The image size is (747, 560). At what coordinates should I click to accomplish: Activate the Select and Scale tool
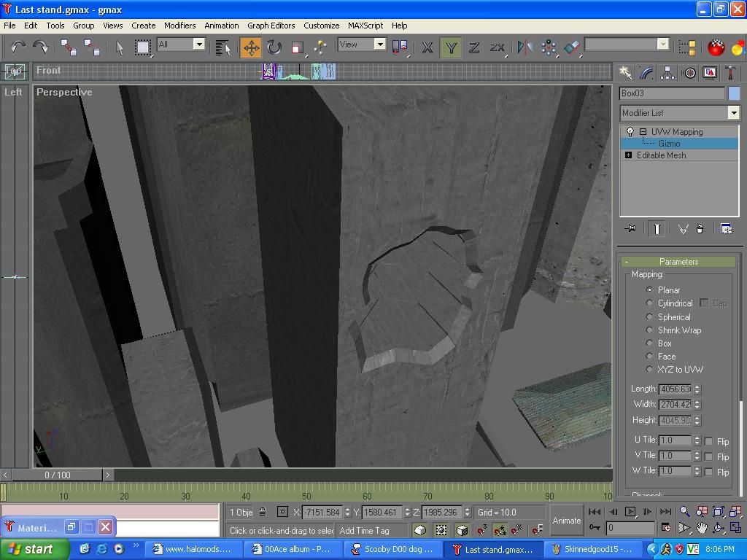point(298,47)
